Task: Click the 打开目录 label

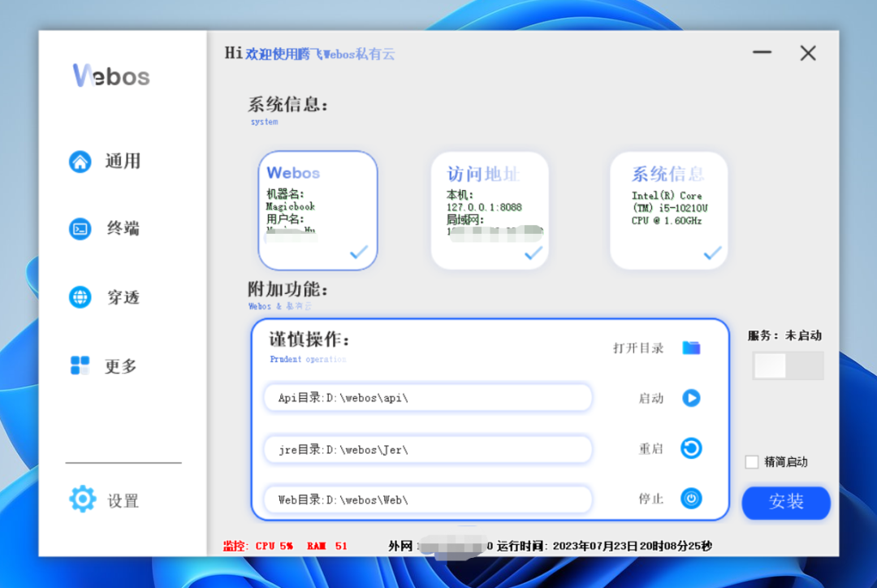Action: click(x=638, y=348)
